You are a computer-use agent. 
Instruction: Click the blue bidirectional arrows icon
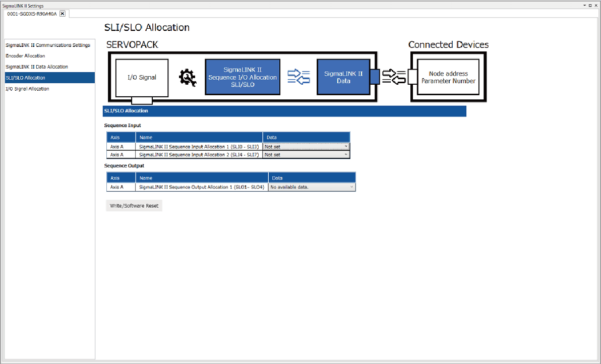(298, 77)
